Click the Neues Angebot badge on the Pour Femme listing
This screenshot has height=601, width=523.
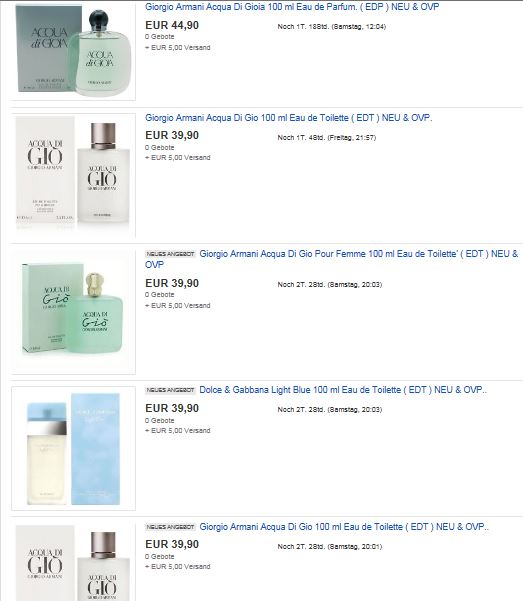(170, 254)
